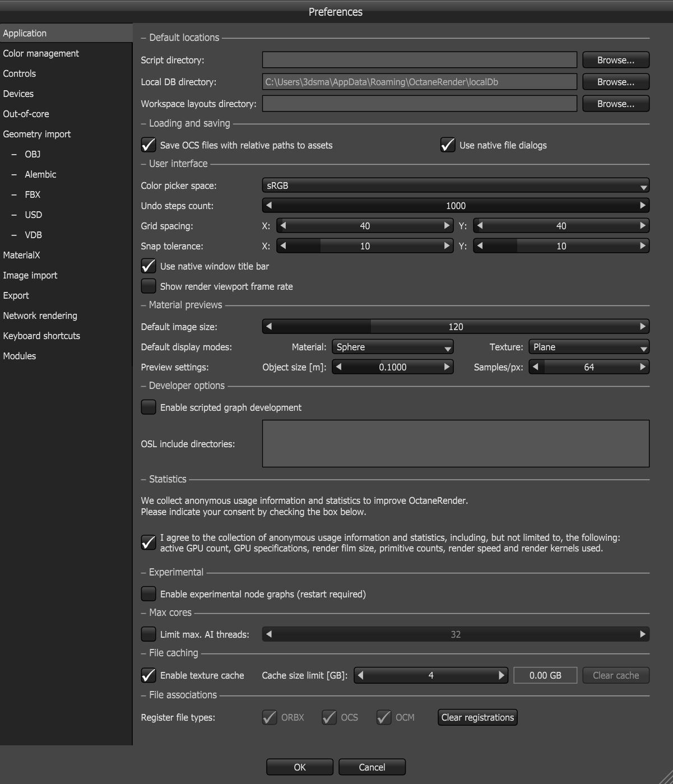
Task: Open Out-of-core preferences page
Action: pyautogui.click(x=66, y=114)
